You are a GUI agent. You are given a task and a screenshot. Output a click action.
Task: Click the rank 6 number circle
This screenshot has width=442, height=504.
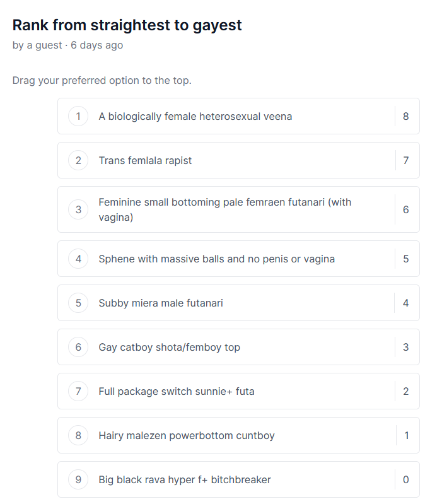(78, 347)
